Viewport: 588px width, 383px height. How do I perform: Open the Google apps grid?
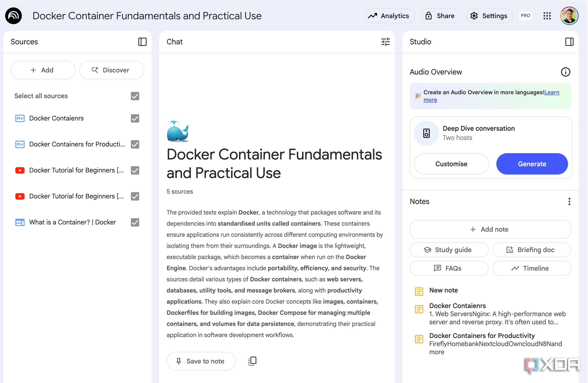[x=547, y=16]
